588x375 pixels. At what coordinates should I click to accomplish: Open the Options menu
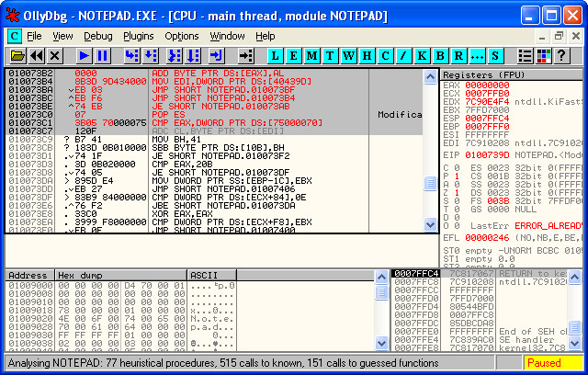click(x=182, y=37)
